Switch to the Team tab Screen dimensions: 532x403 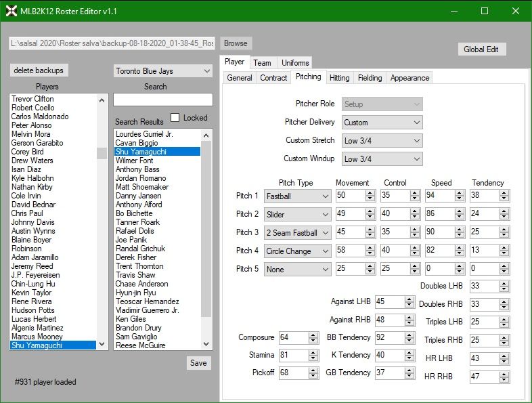(262, 63)
